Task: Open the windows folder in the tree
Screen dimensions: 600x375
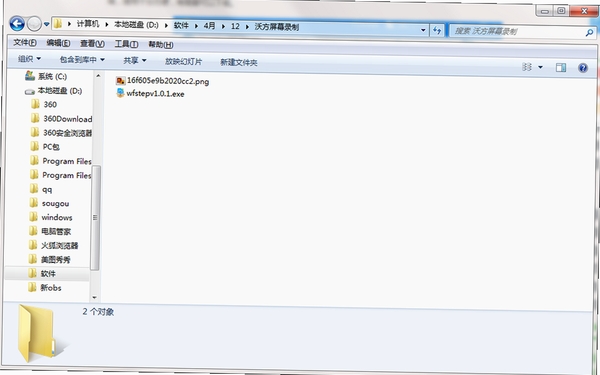Action: (57, 217)
